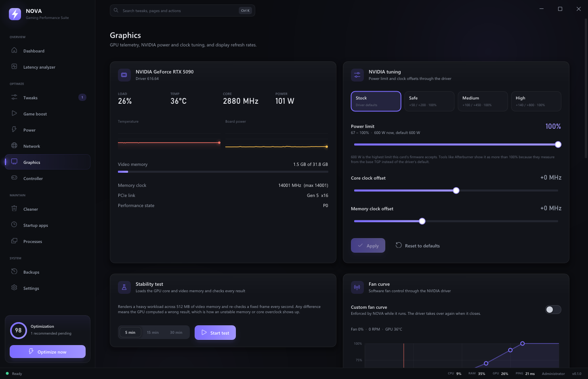
Task: Open the Backups page
Action: pyautogui.click(x=48, y=272)
